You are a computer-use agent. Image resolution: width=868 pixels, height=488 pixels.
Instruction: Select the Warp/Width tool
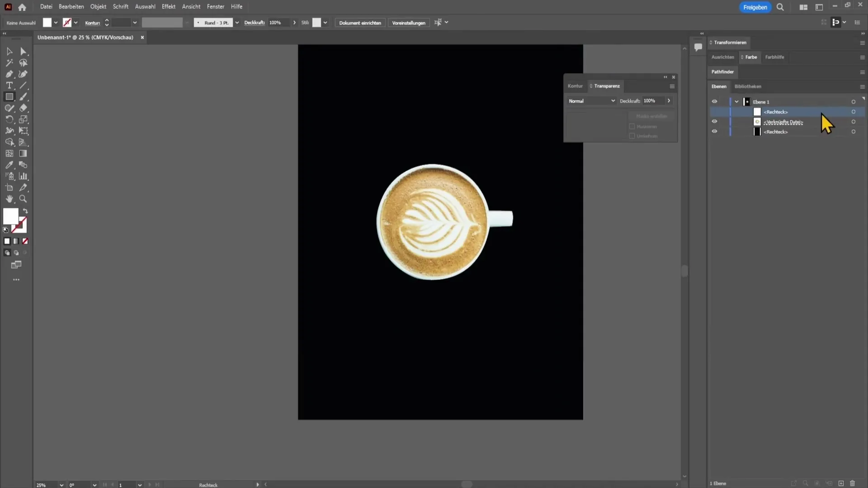pyautogui.click(x=9, y=131)
